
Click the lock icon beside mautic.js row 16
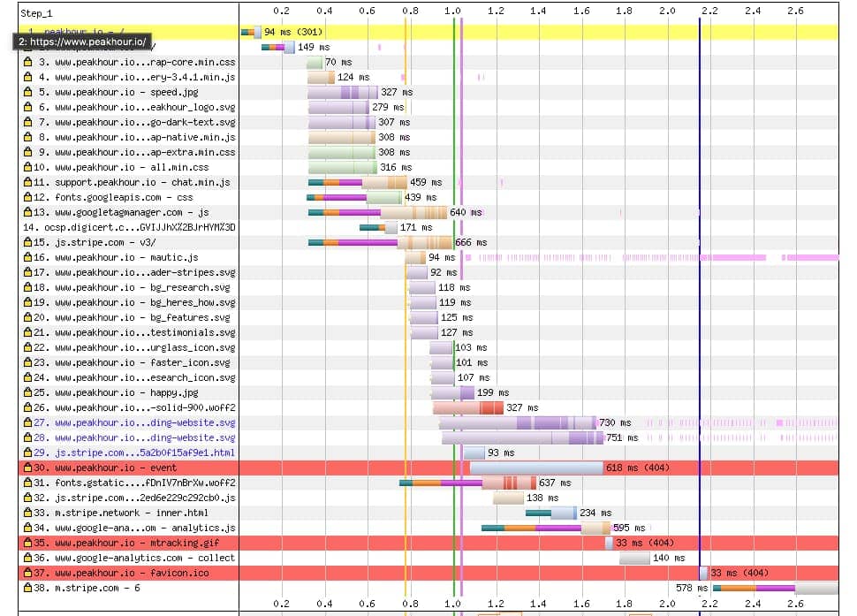tap(28, 257)
